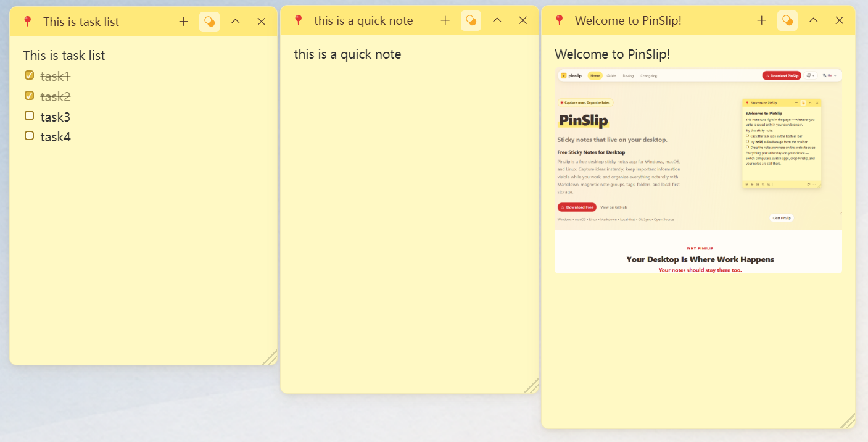Open the color picker on the task list note
Screen dimensions: 868x442
tap(210, 22)
